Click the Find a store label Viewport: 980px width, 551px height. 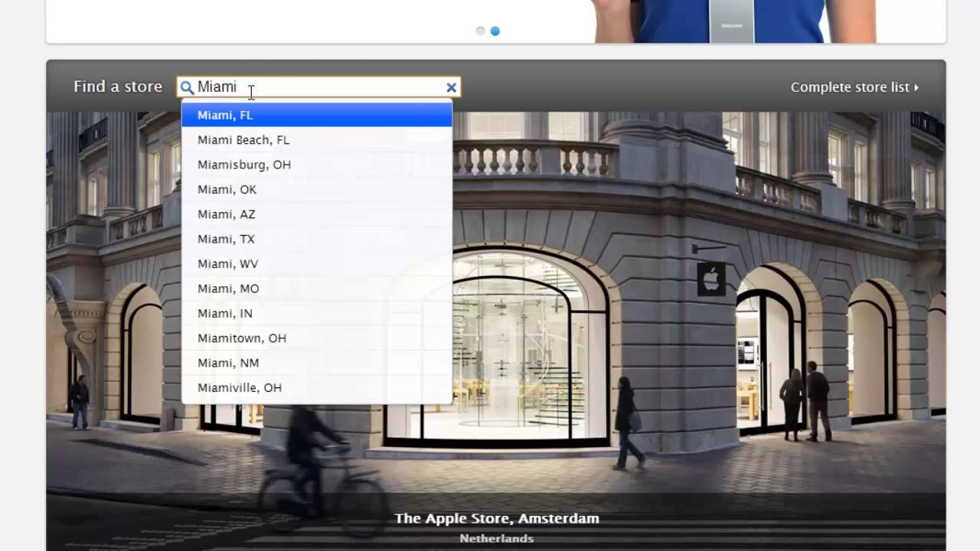click(118, 86)
